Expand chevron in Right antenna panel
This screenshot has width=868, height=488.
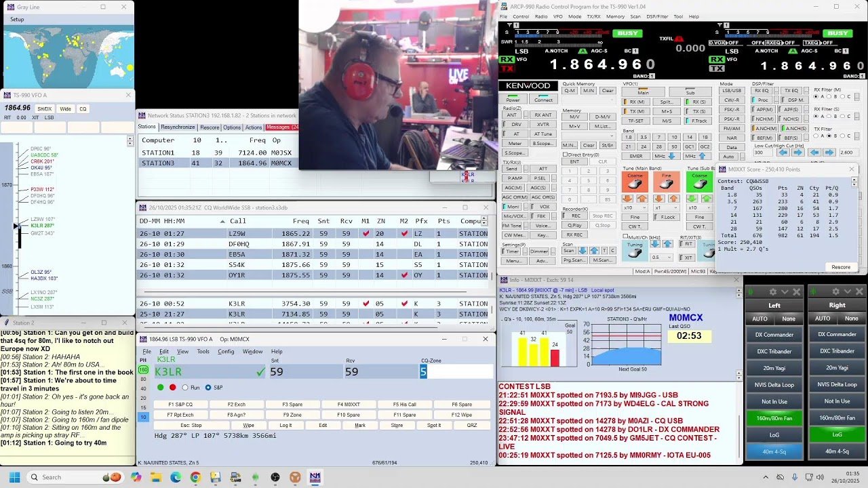point(848,292)
